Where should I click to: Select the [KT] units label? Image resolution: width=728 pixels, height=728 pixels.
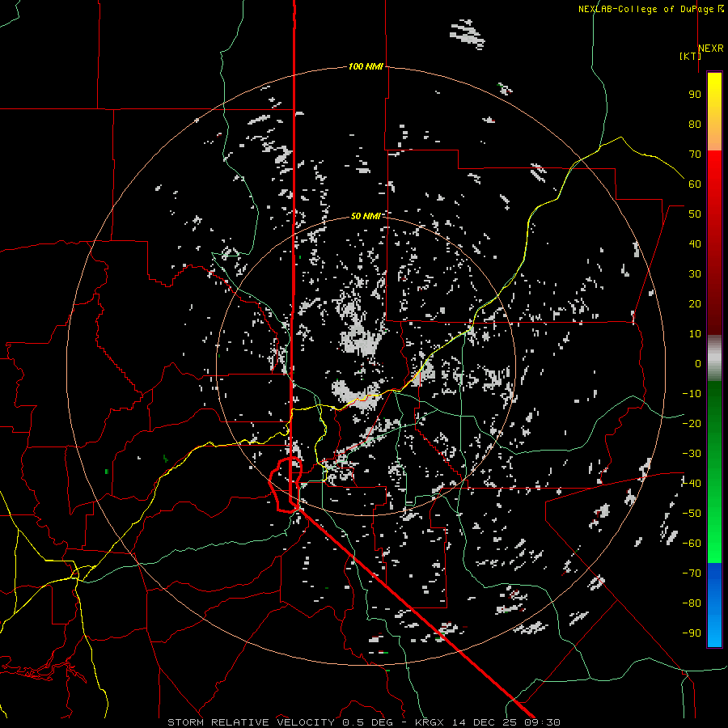tap(689, 56)
